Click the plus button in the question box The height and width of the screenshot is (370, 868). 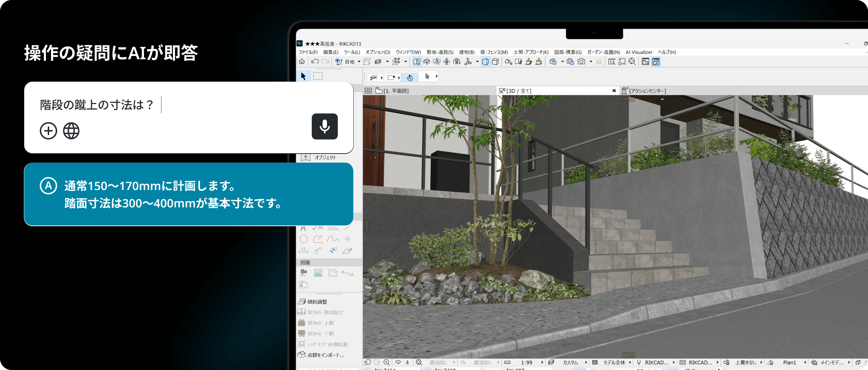48,130
